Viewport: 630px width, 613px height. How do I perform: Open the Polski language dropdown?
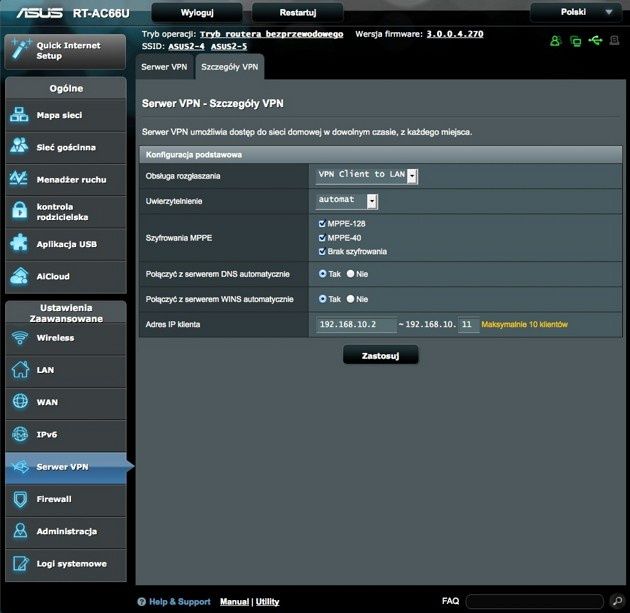click(578, 12)
